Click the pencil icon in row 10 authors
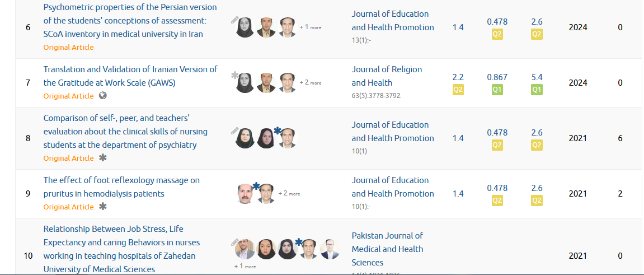The height and width of the screenshot is (275, 644). click(234, 242)
